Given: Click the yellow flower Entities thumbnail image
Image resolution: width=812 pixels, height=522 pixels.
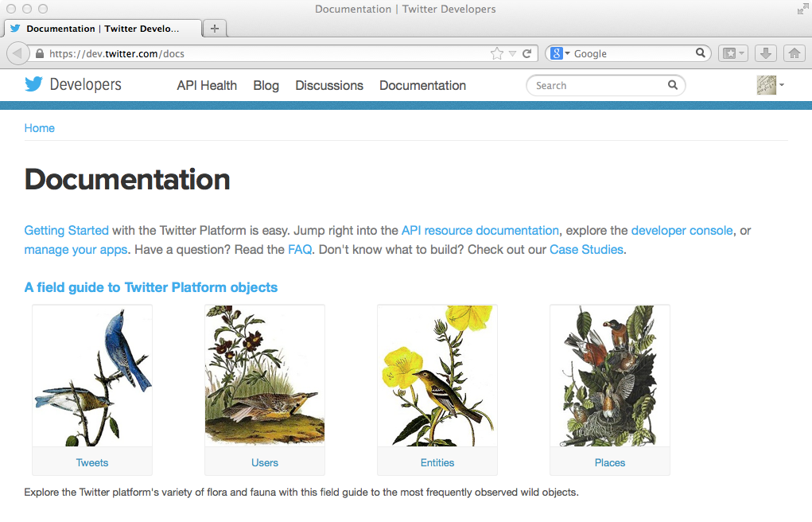Looking at the screenshot, I should coord(437,376).
